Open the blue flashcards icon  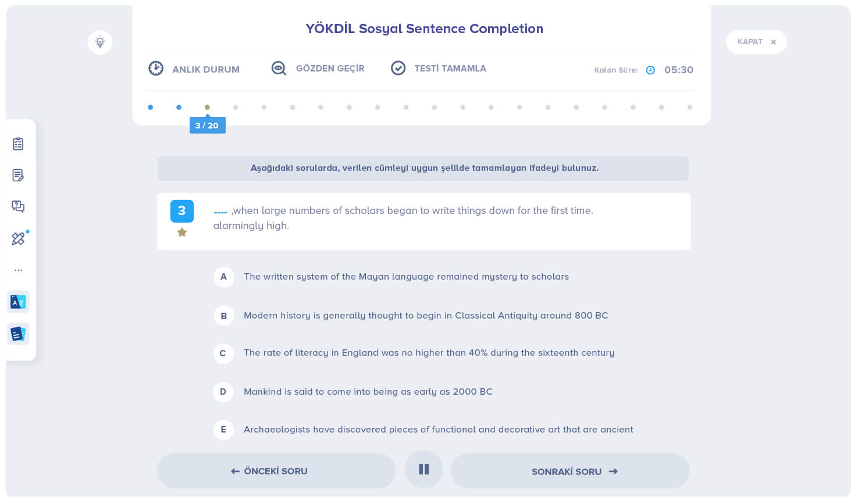(x=18, y=334)
